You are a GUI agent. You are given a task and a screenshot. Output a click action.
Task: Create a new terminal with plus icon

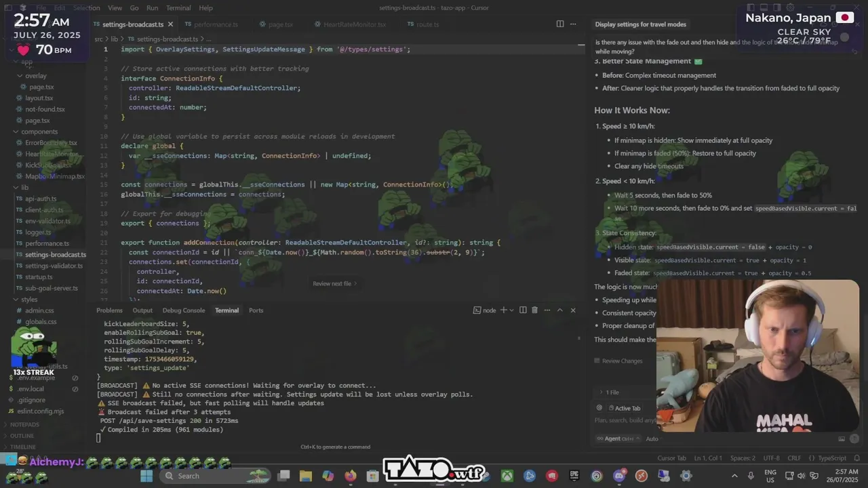click(503, 310)
